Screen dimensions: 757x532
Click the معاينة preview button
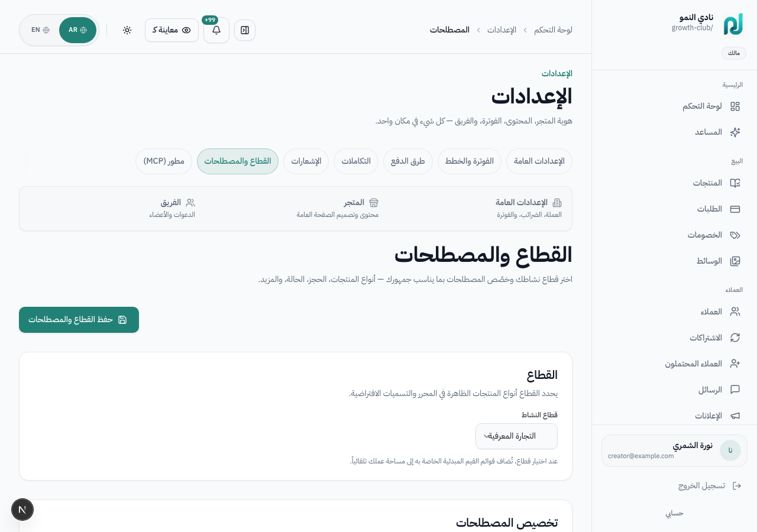coord(172,30)
